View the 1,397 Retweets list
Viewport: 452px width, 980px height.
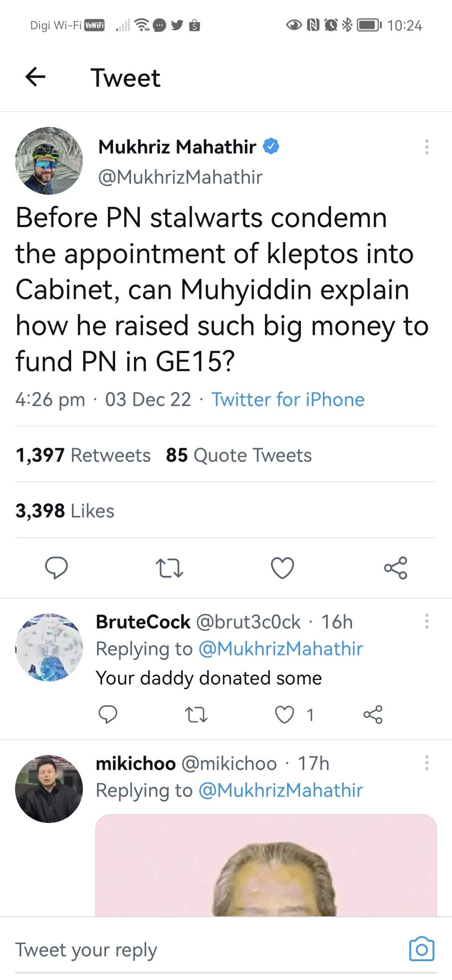click(x=83, y=455)
